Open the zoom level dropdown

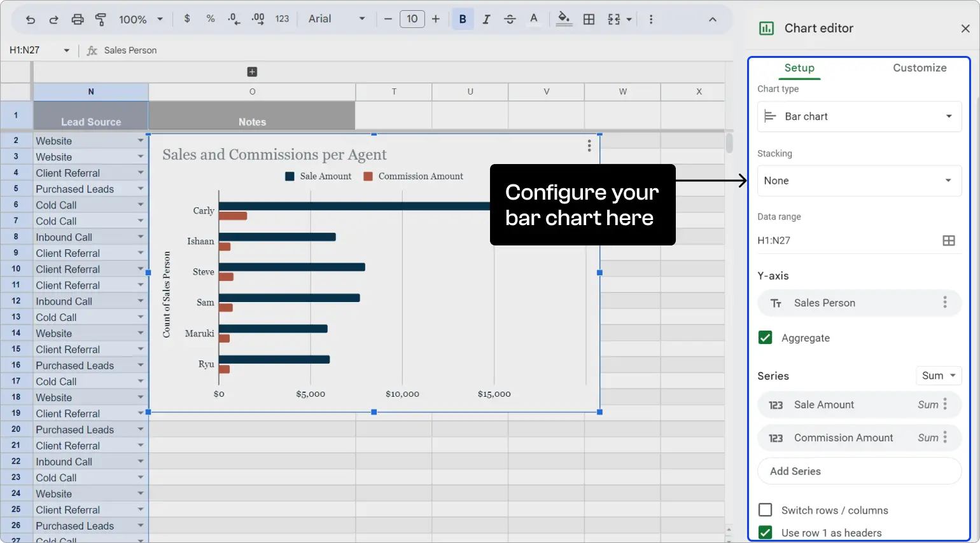(141, 19)
